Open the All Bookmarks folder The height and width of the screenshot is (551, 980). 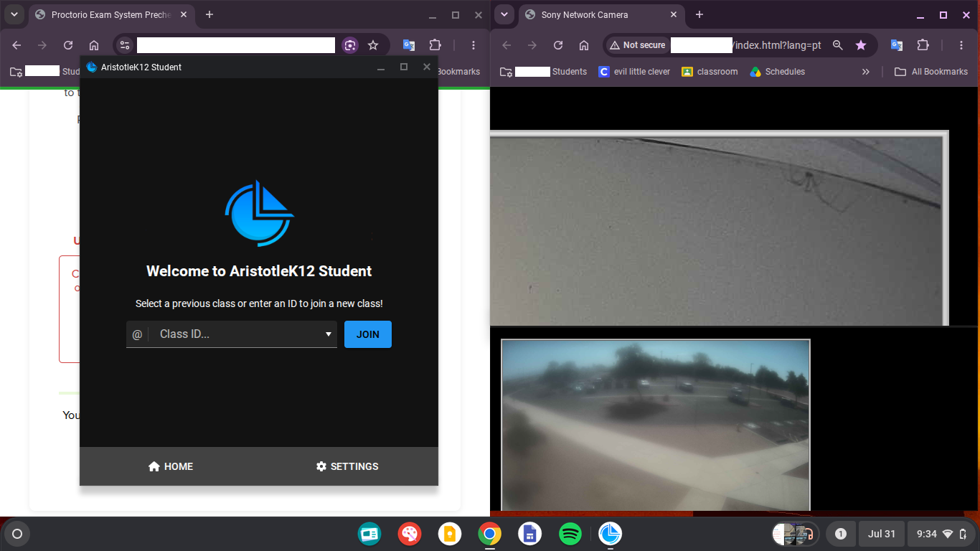931,72
